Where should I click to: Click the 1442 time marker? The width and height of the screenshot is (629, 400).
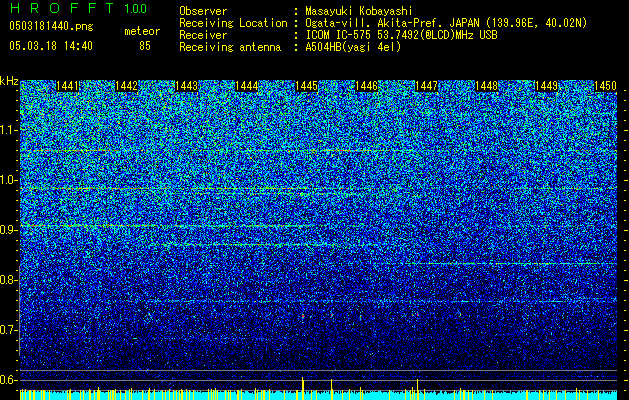coord(127,86)
